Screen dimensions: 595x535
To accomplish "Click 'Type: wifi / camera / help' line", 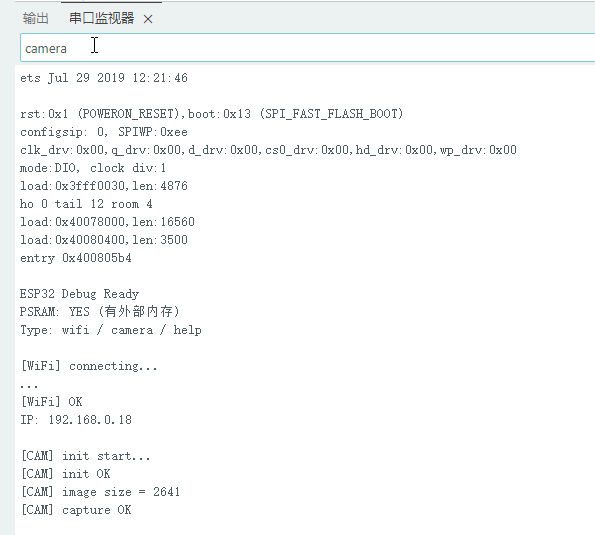I will click(111, 330).
